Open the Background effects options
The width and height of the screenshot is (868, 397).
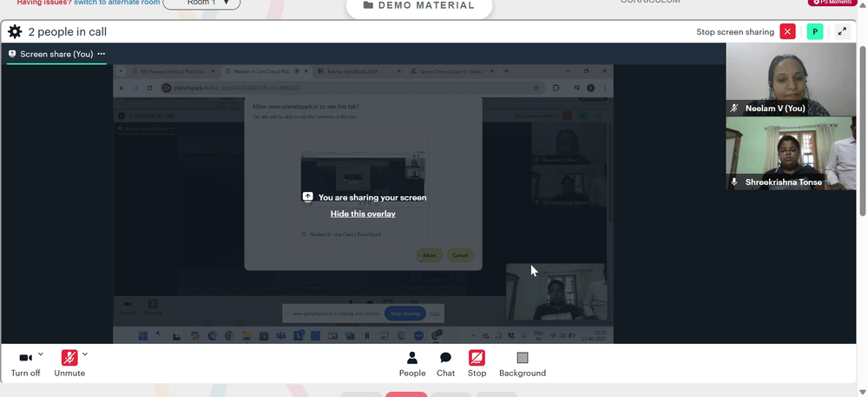pyautogui.click(x=523, y=365)
